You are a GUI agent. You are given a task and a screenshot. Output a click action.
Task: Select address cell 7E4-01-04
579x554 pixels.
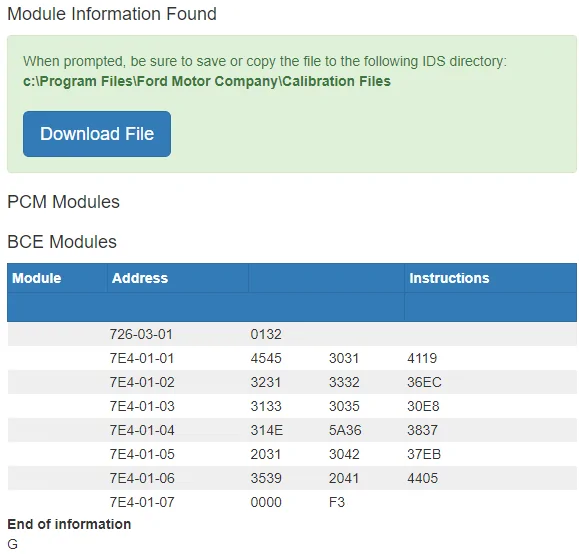click(x=142, y=430)
